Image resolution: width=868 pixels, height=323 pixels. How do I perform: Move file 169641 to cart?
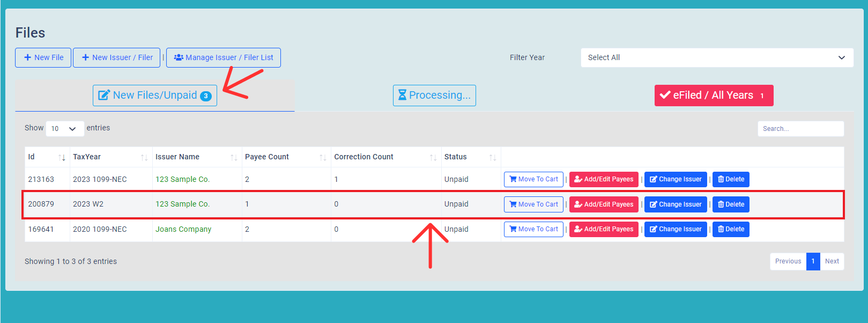point(533,229)
